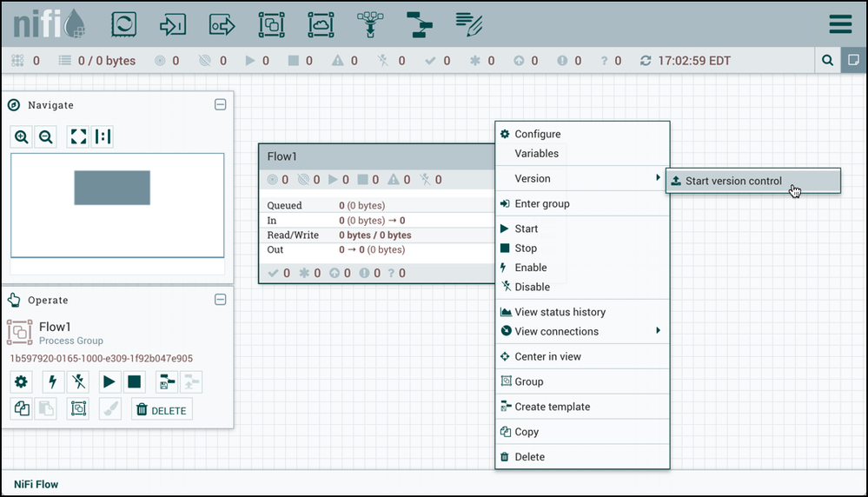Select the Label toolbar icon
This screenshot has height=497, width=868.
(470, 23)
